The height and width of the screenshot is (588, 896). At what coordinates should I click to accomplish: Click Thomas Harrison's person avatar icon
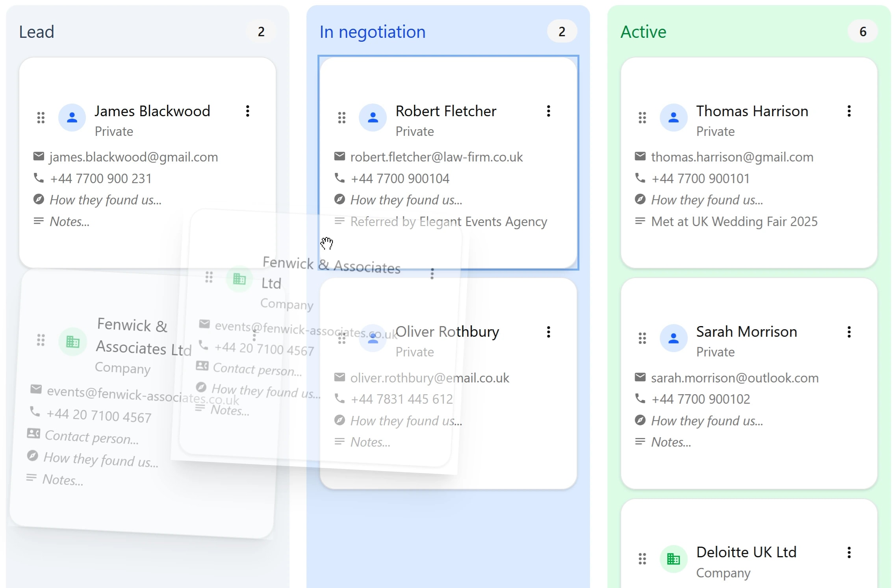(x=673, y=117)
